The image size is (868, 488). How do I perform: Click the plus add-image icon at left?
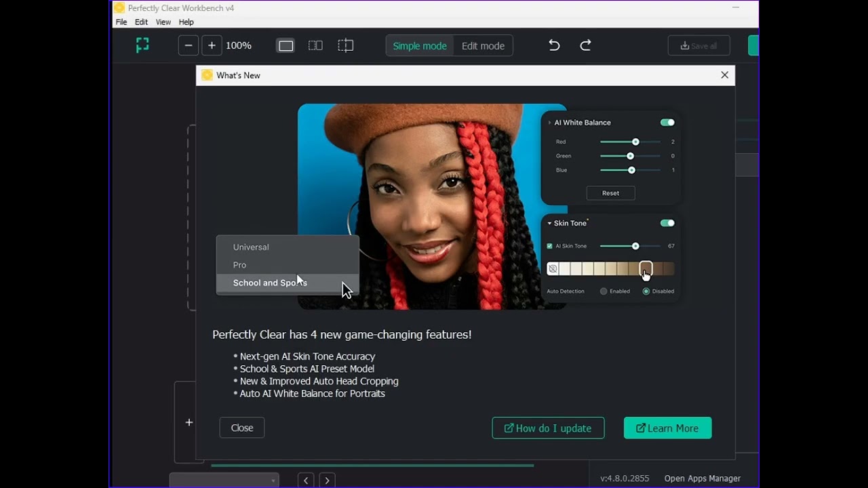coord(189,422)
